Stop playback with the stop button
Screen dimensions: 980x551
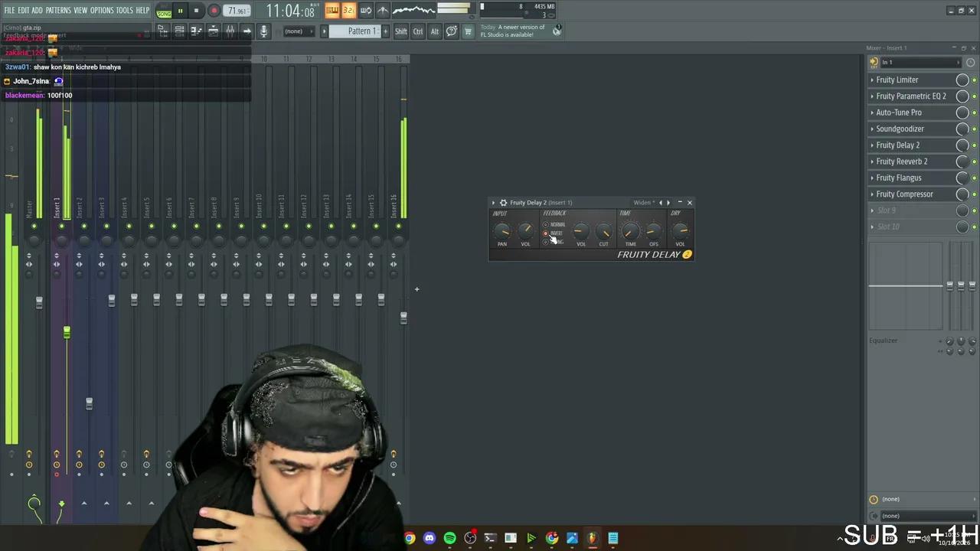click(x=196, y=11)
